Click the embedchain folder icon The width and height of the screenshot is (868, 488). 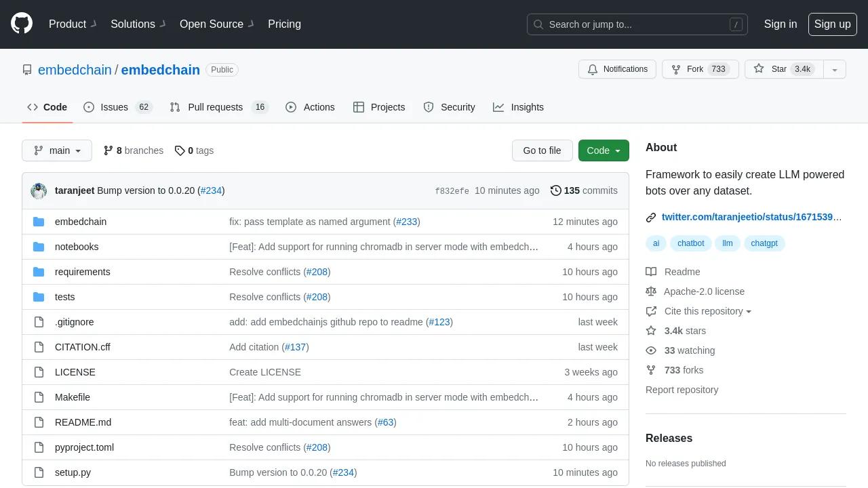[x=39, y=222]
